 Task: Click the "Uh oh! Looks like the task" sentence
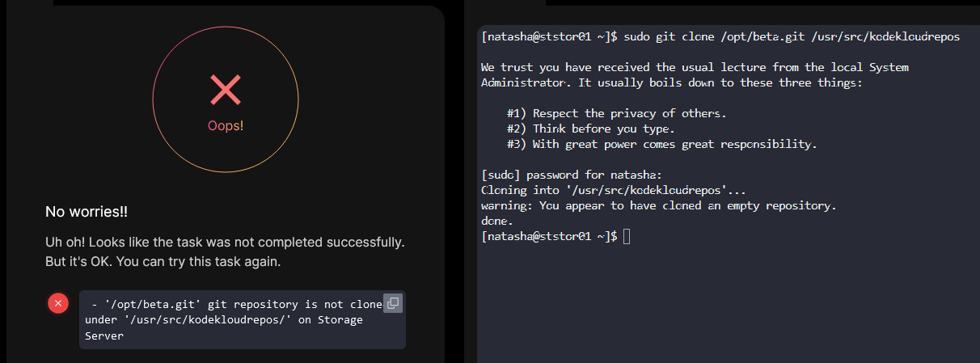pyautogui.click(x=225, y=242)
